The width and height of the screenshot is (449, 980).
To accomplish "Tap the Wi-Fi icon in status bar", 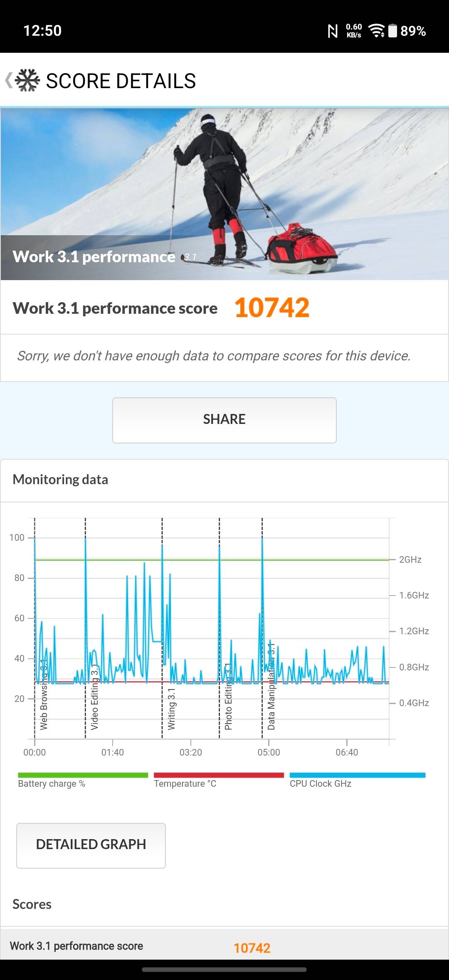I will tap(377, 31).
